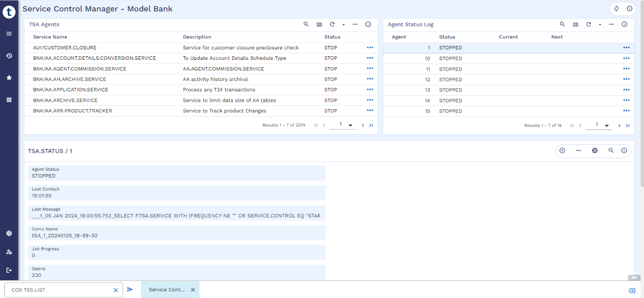The height and width of the screenshot is (298, 644).
Task: Open favorites star in the sidebar
Action: [9, 78]
